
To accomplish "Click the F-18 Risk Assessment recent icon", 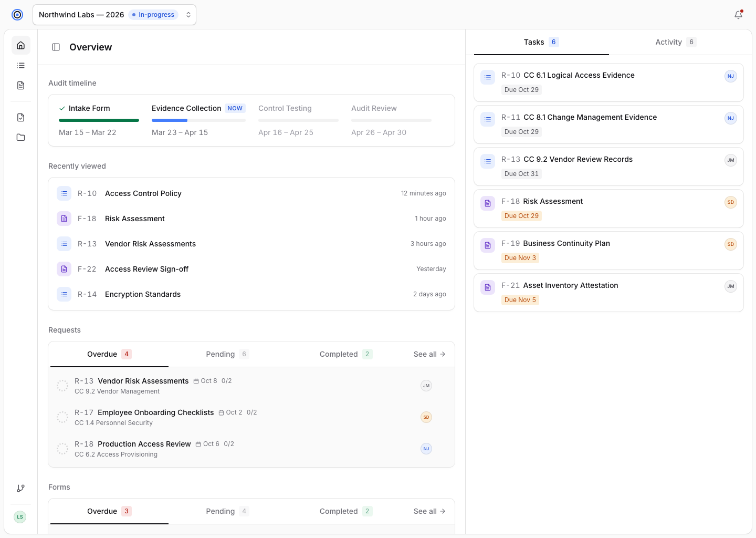I will tap(64, 219).
